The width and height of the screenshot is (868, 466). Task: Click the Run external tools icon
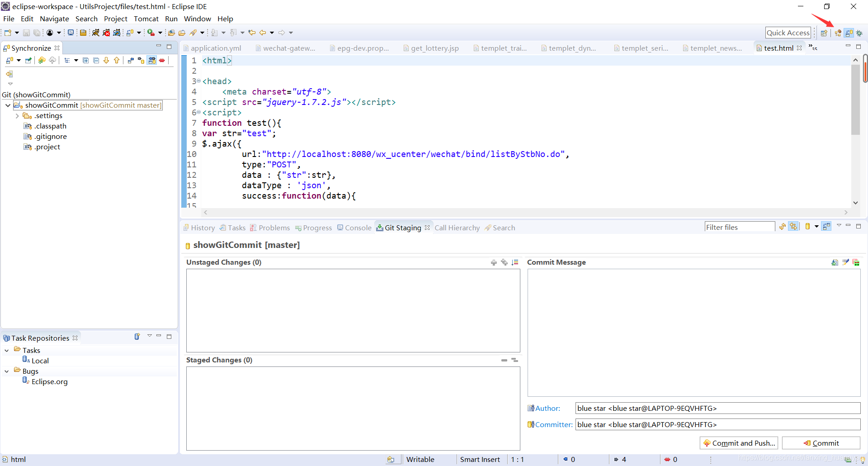[151, 33]
